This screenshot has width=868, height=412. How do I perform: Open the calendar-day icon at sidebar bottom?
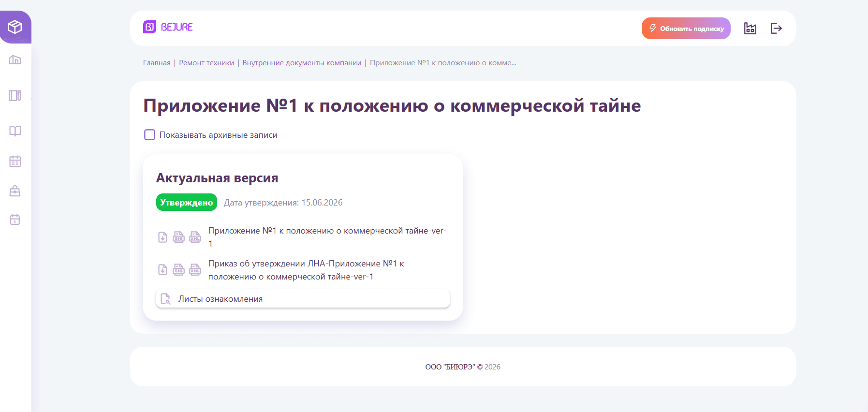[15, 220]
